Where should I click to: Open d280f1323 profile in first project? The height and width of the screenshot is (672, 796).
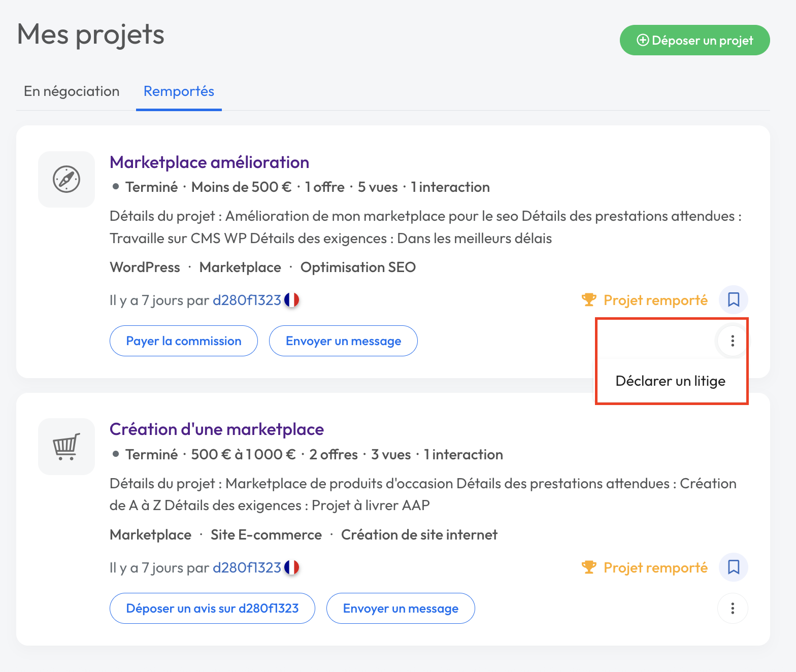pyautogui.click(x=247, y=300)
